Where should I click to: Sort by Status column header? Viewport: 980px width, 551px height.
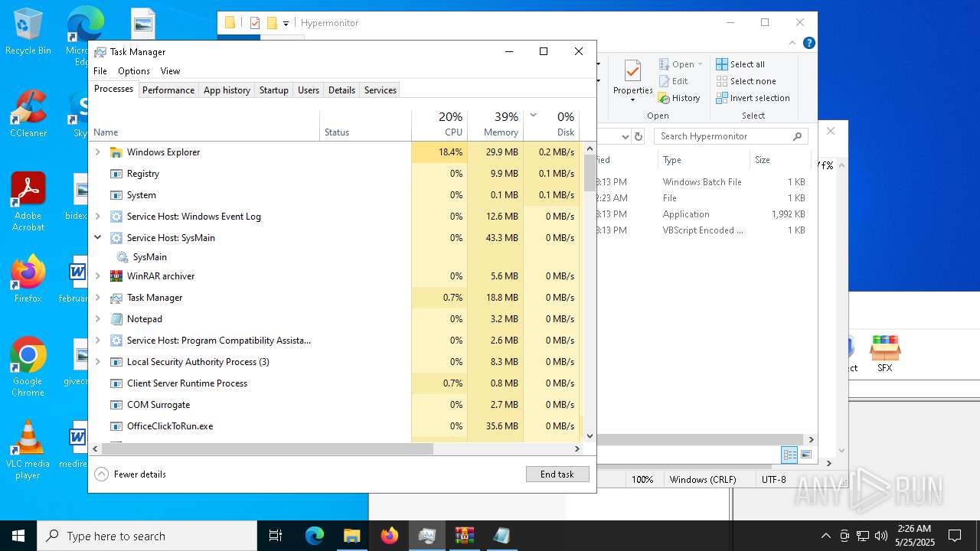365,126
